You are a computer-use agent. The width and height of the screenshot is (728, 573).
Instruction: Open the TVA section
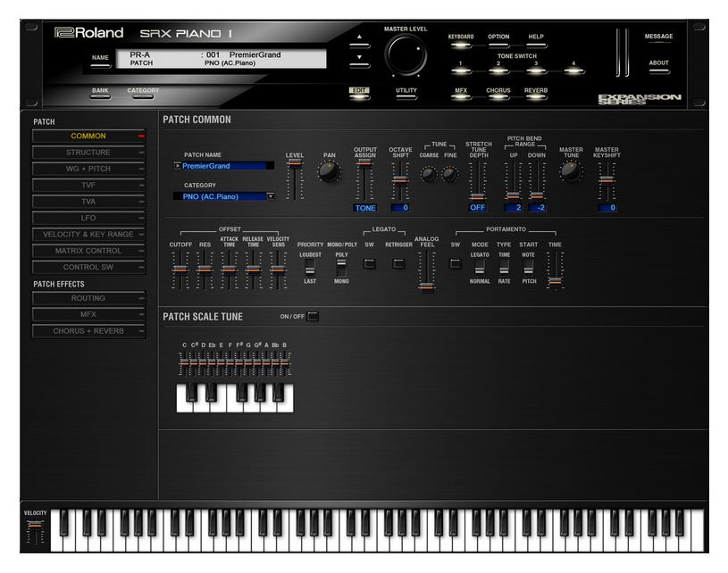[x=88, y=202]
